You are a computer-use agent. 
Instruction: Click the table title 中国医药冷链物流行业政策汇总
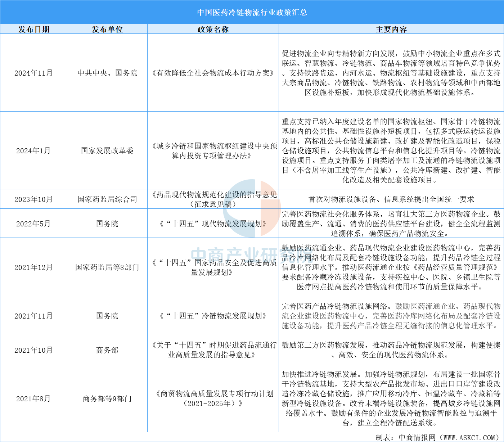(252, 12)
